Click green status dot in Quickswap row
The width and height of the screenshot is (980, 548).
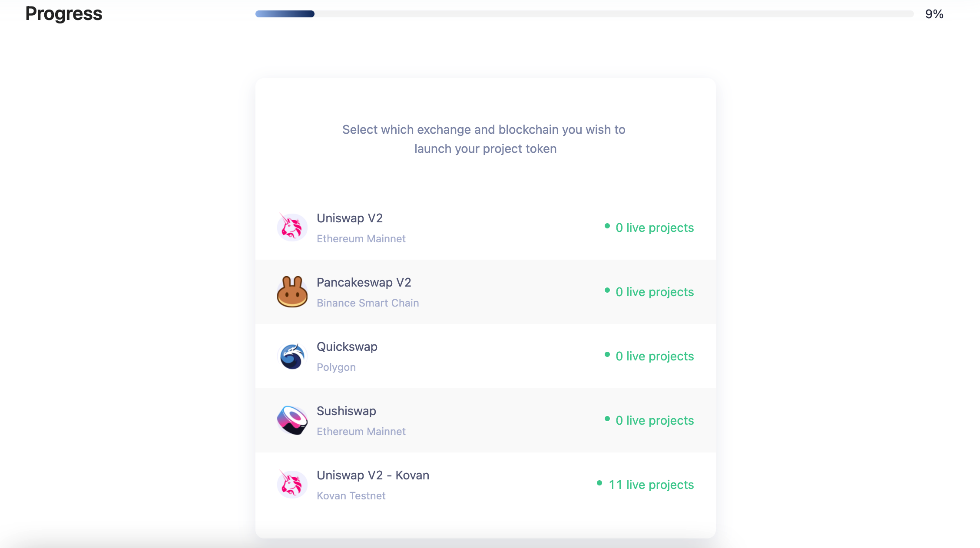tap(607, 354)
